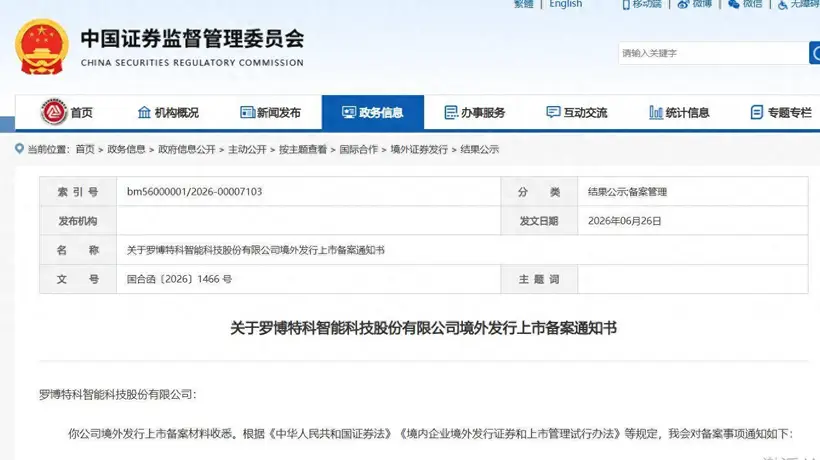Open the 统计信息 menu tab

679,112
